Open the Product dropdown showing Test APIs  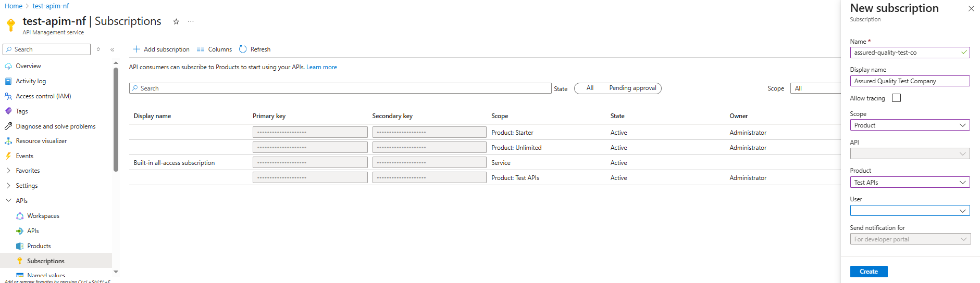pyautogui.click(x=910, y=182)
